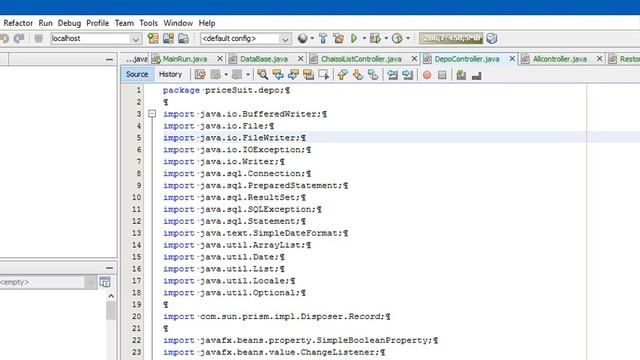Click the Find Selection magnifier icon
Image resolution: width=640 pixels, height=360 pixels.
pos(262,74)
